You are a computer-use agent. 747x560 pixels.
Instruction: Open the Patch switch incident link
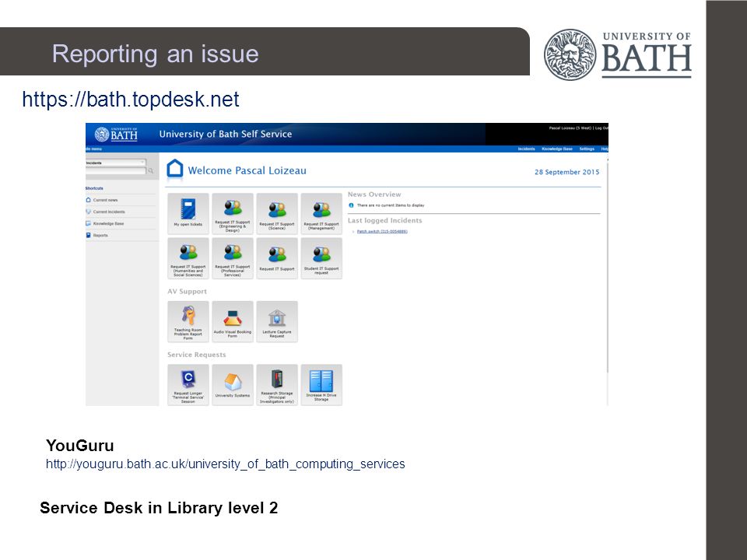pyautogui.click(x=382, y=232)
